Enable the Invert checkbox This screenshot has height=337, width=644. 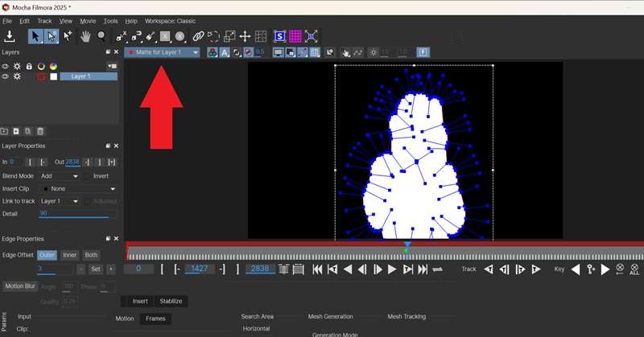(x=87, y=176)
